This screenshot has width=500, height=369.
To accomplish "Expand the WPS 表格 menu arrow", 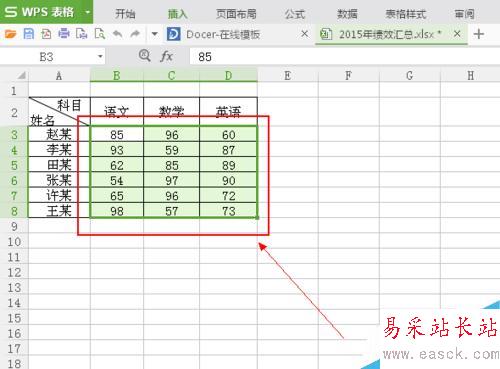I will coord(87,12).
